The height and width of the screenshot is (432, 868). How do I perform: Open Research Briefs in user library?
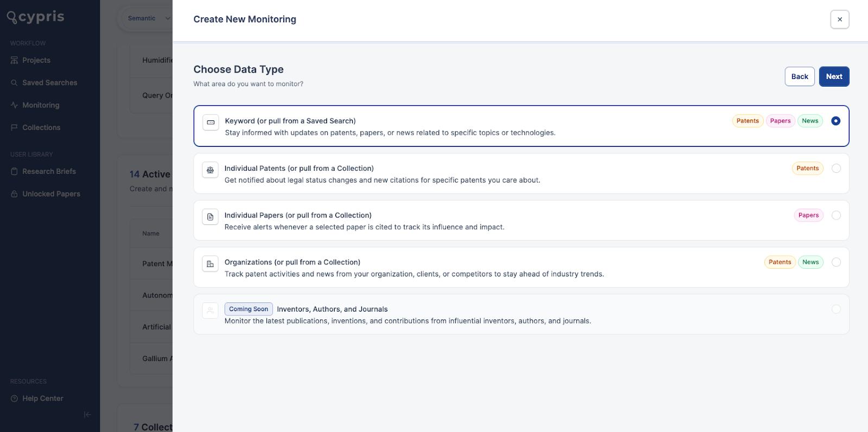point(49,171)
